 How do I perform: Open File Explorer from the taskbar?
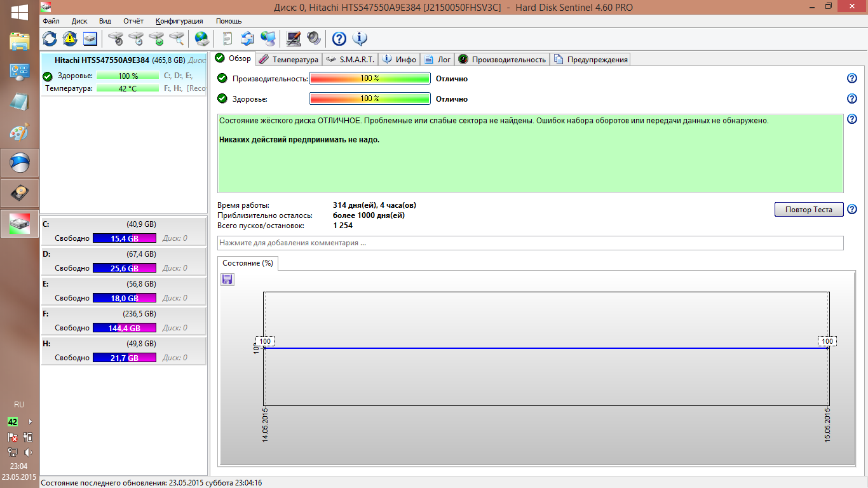coord(20,41)
